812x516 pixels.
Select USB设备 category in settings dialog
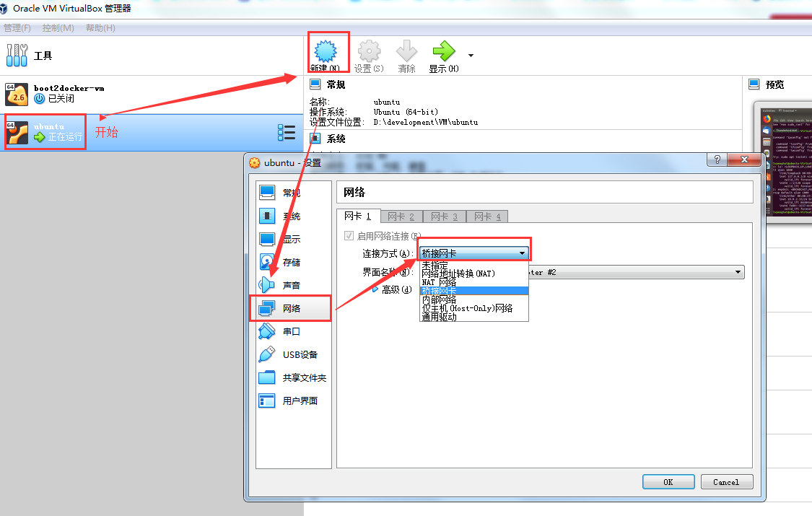pyautogui.click(x=294, y=354)
